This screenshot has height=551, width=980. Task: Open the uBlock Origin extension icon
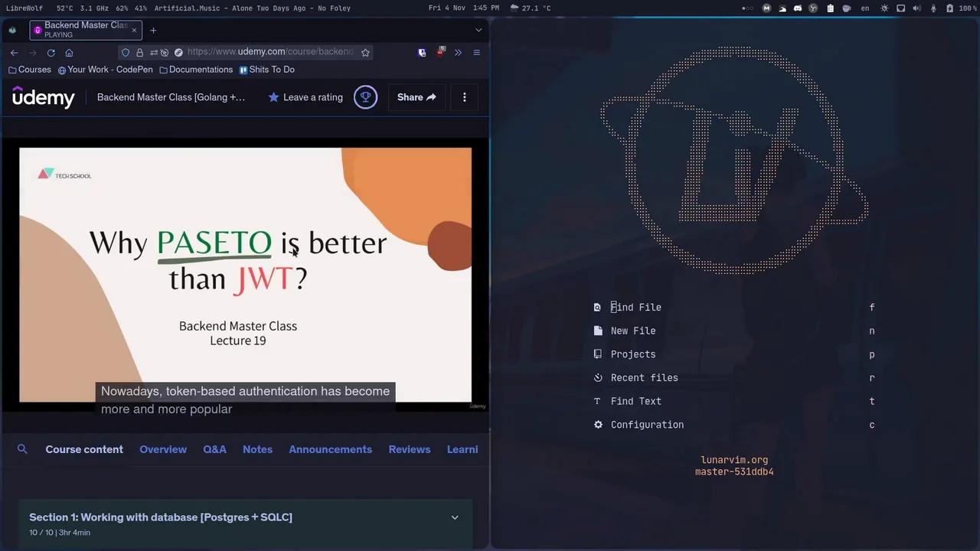pos(441,52)
